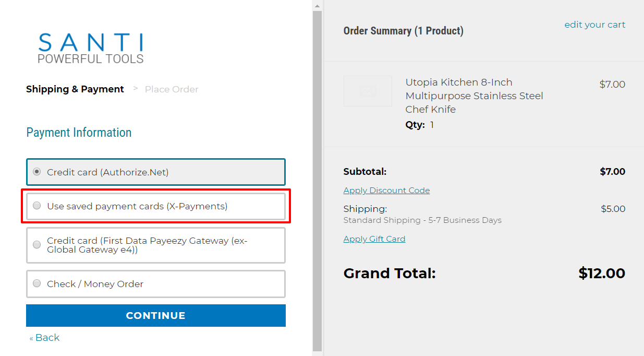This screenshot has height=356, width=644.
Task: Click the Credit card (Authorize.Net) option label
Action: [108, 172]
